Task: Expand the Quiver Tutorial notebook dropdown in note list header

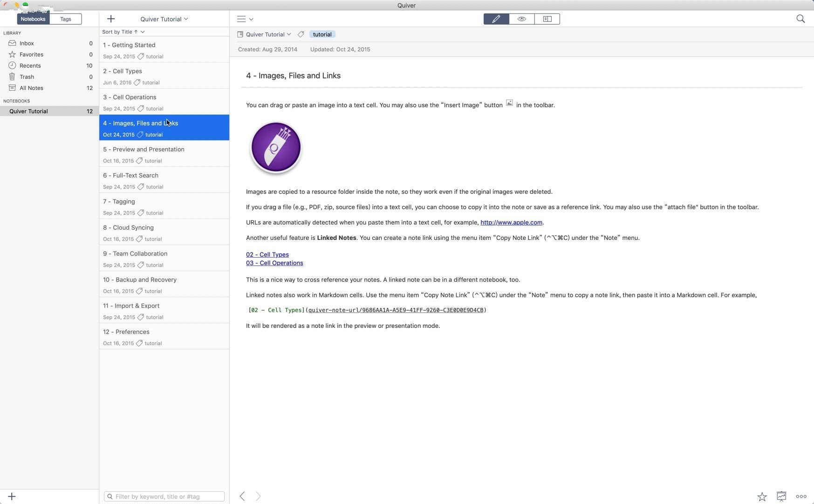Action: (x=164, y=19)
